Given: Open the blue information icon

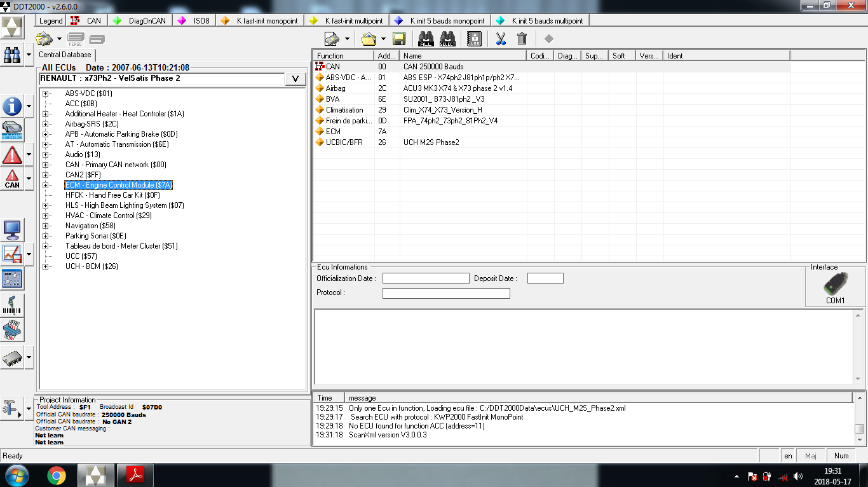Looking at the screenshot, I should [12, 106].
